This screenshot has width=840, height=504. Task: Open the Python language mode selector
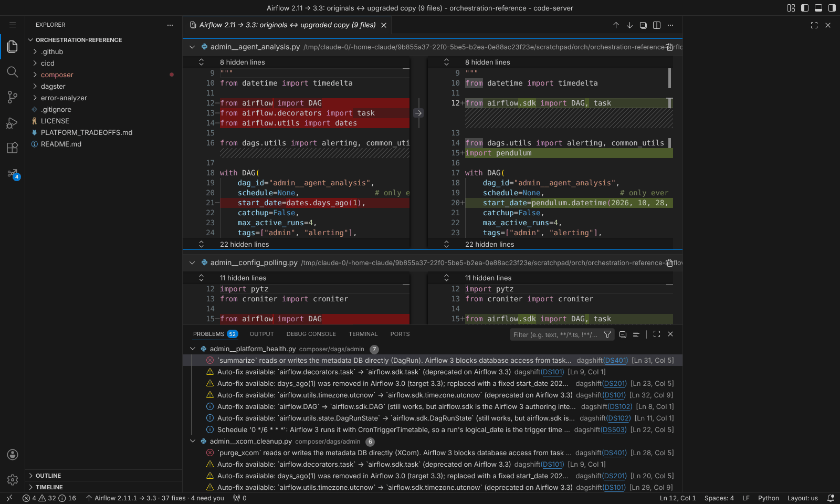tap(769, 498)
